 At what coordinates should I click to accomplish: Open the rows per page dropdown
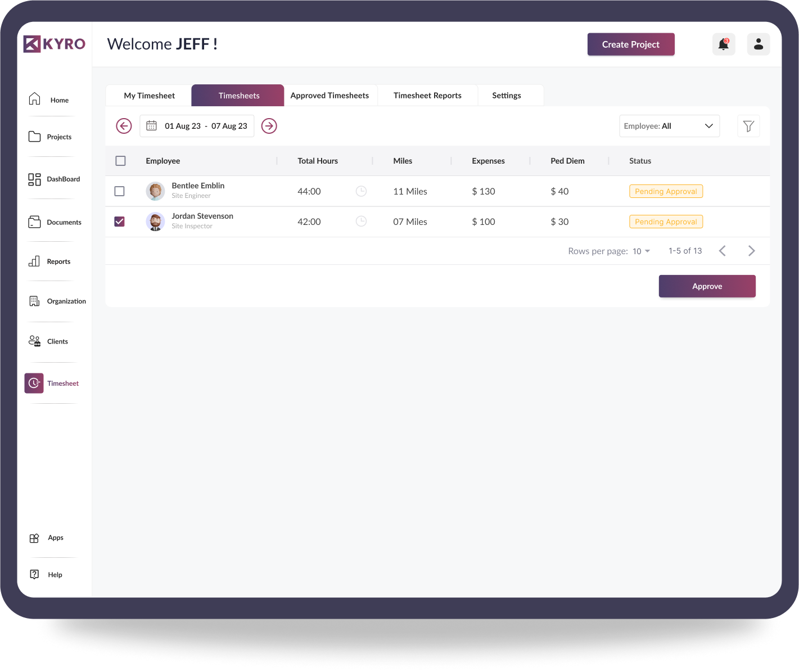[640, 251]
